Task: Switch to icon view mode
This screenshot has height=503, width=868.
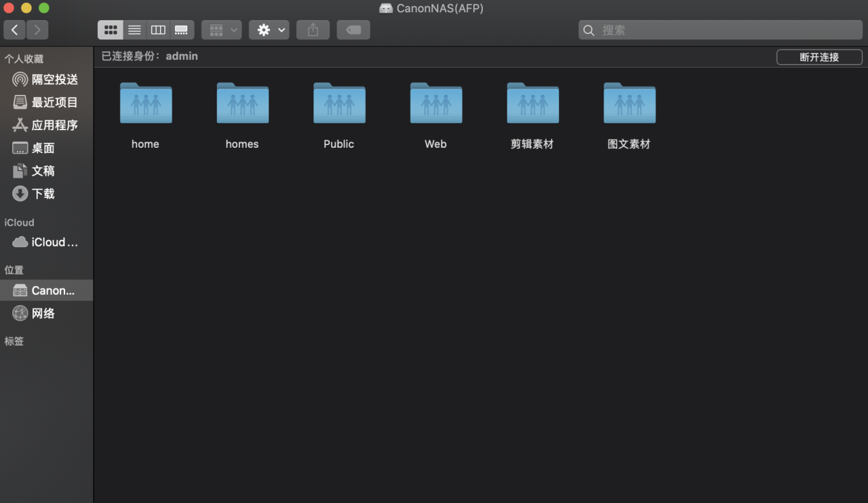Action: pyautogui.click(x=111, y=30)
